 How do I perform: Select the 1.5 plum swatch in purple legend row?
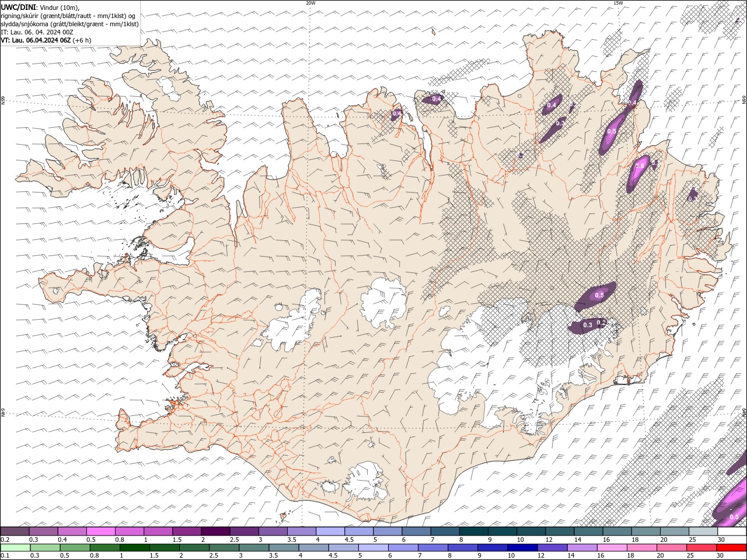point(187,531)
